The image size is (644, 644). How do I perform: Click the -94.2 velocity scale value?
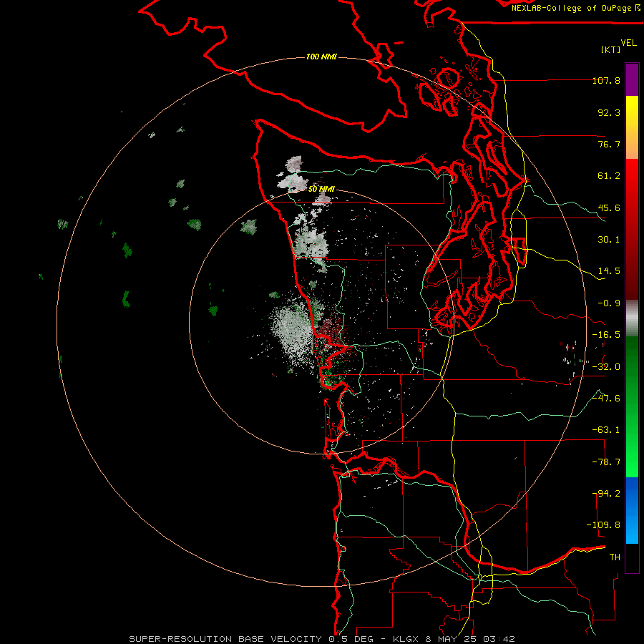606,494
